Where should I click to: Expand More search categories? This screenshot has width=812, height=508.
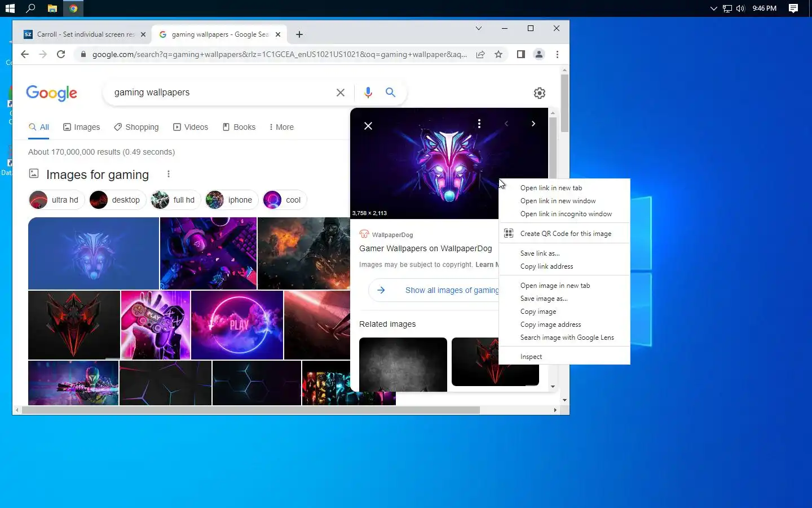(281, 127)
